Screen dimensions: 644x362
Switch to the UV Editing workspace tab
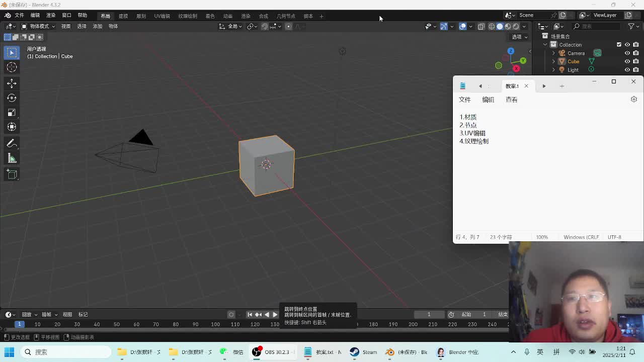[x=162, y=16]
